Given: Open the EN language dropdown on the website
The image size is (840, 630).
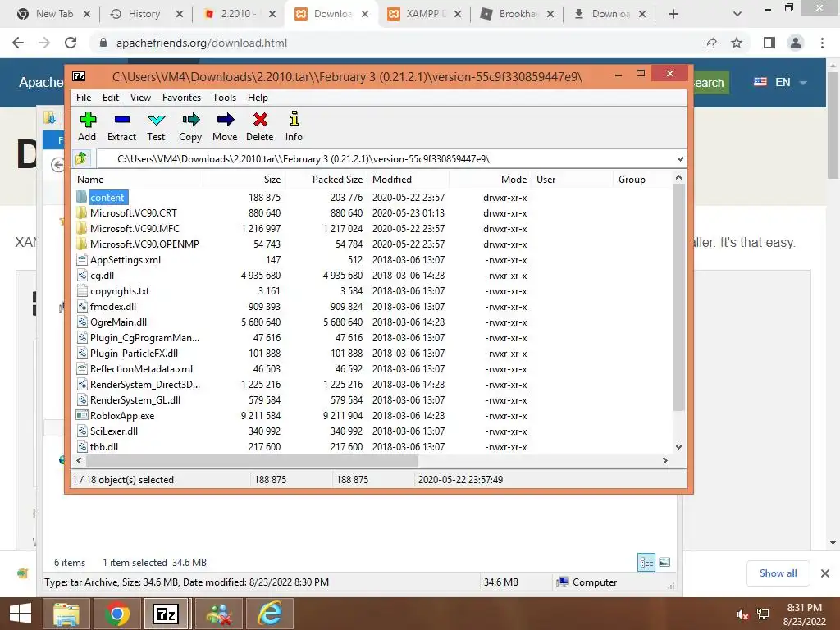Looking at the screenshot, I should [780, 82].
